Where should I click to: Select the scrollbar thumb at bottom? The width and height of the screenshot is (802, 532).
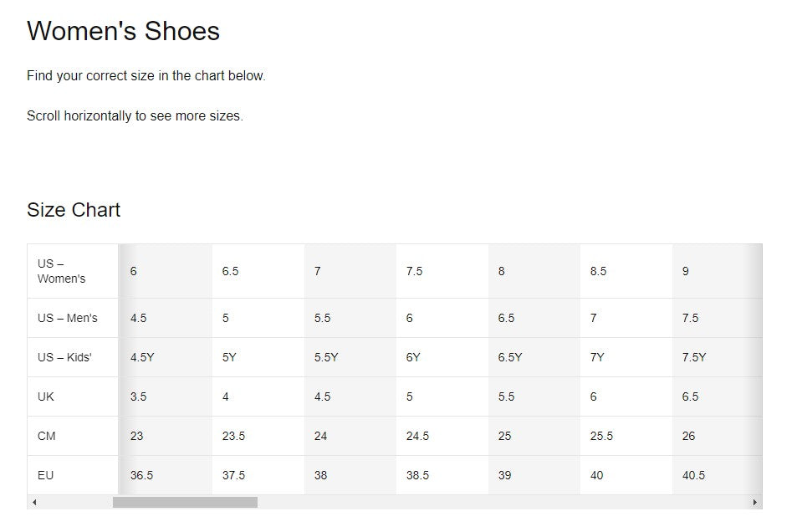click(184, 503)
